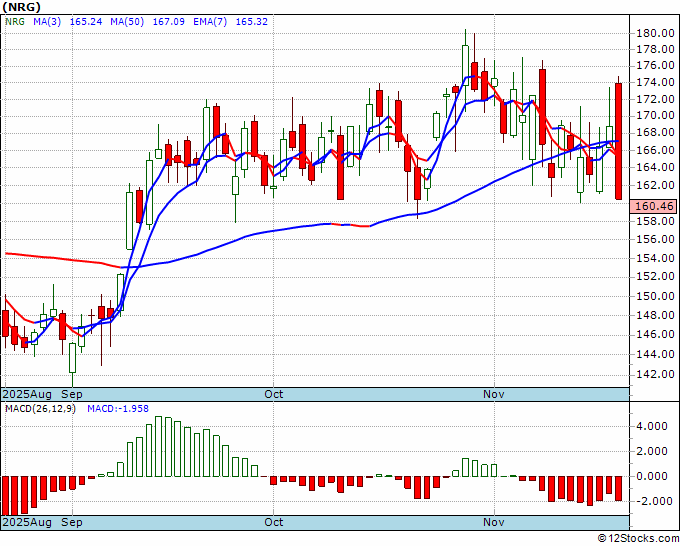
Task: Click the 162.00 price axis label
Action: coord(655,185)
